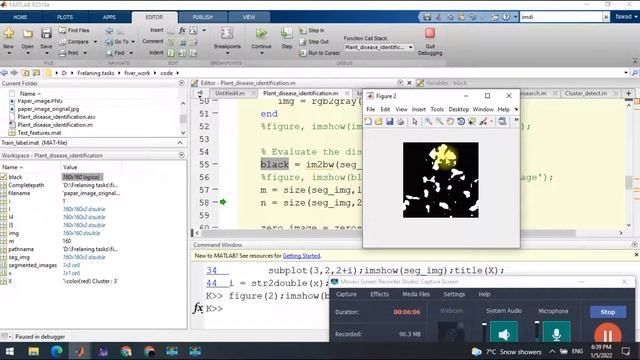The width and height of the screenshot is (640, 360).
Task: Open the Find dropdown arrow
Action: click(131, 53)
